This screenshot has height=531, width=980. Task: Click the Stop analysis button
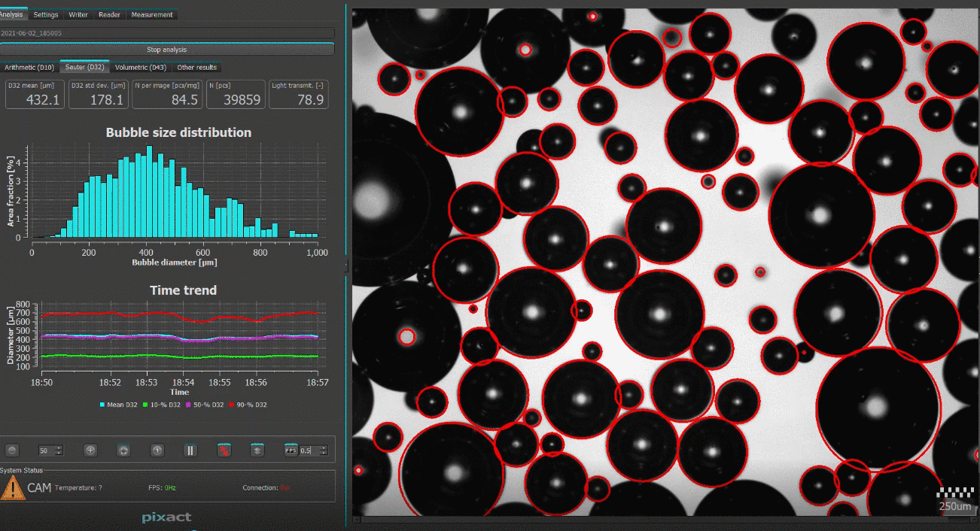pyautogui.click(x=167, y=50)
